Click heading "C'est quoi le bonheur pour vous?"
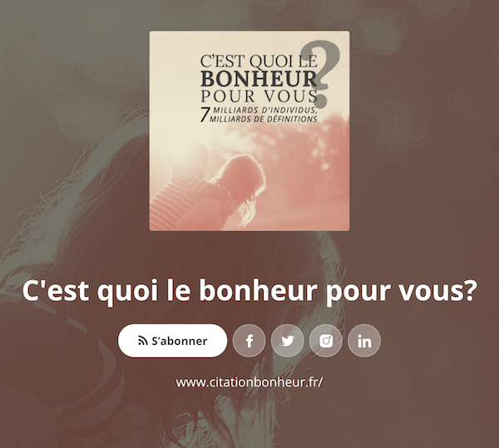The height and width of the screenshot is (448, 499). [249, 291]
